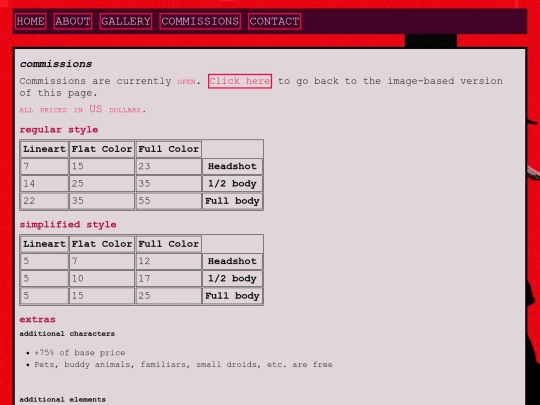Open the HOME navigation link
The width and height of the screenshot is (540, 405).
point(31,21)
